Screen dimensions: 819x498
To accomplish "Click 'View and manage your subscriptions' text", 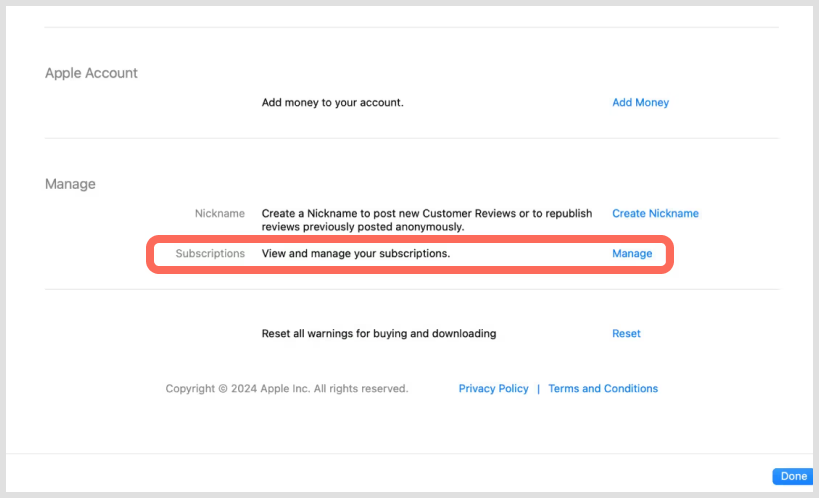I will tap(356, 254).
